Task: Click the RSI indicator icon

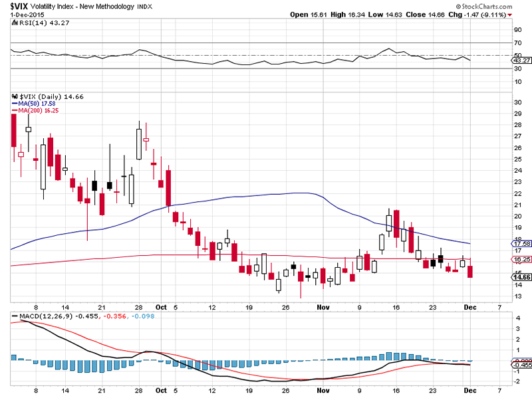Action: click(x=15, y=23)
